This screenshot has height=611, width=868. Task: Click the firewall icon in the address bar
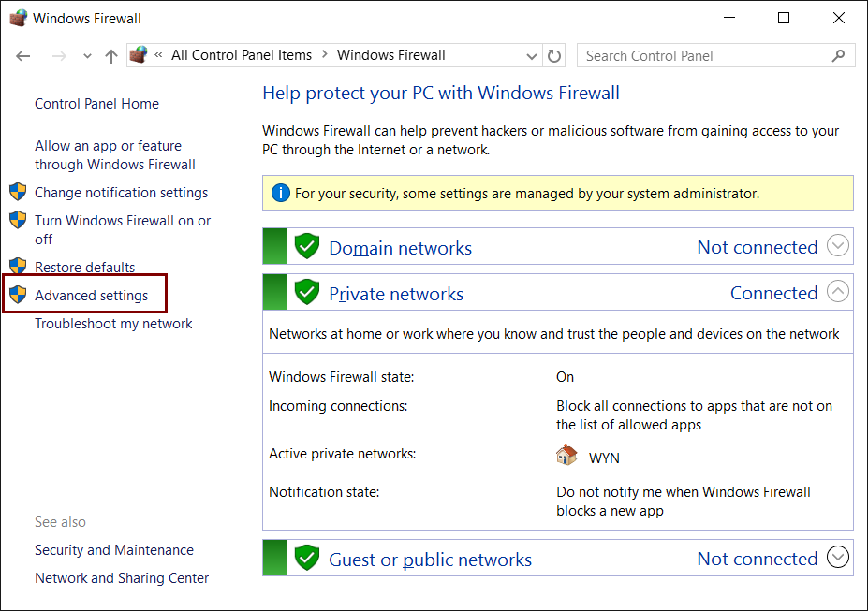pyautogui.click(x=139, y=55)
